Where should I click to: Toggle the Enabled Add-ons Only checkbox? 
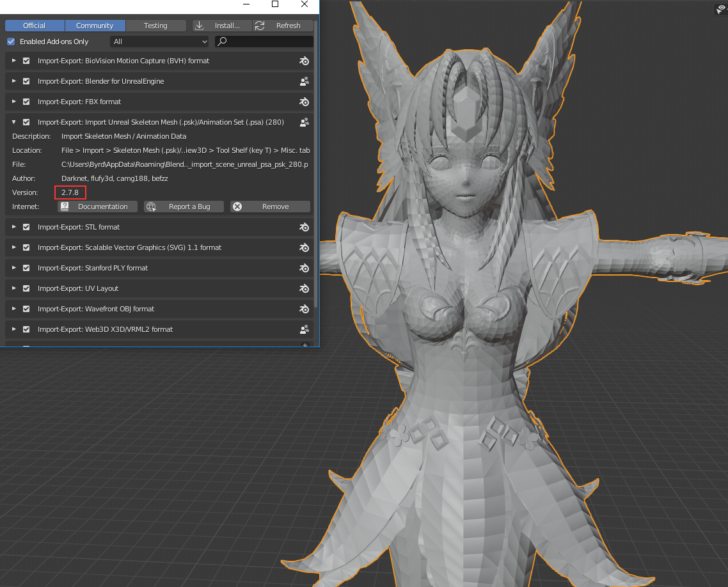11,42
